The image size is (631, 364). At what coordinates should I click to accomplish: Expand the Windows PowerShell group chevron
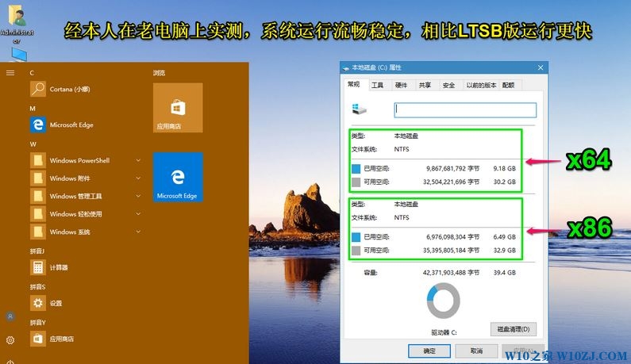click(138, 160)
